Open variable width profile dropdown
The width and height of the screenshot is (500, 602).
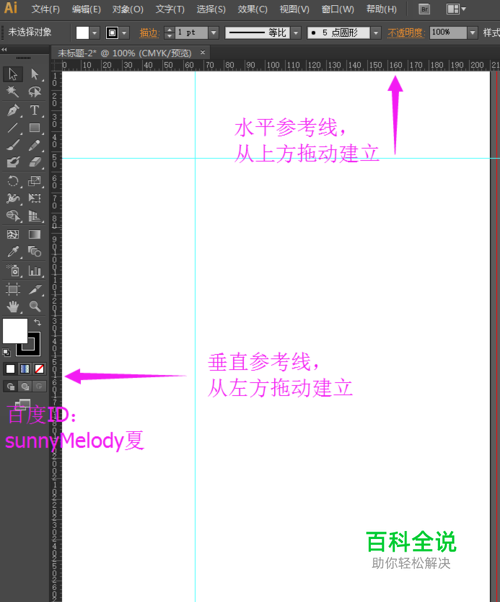296,33
